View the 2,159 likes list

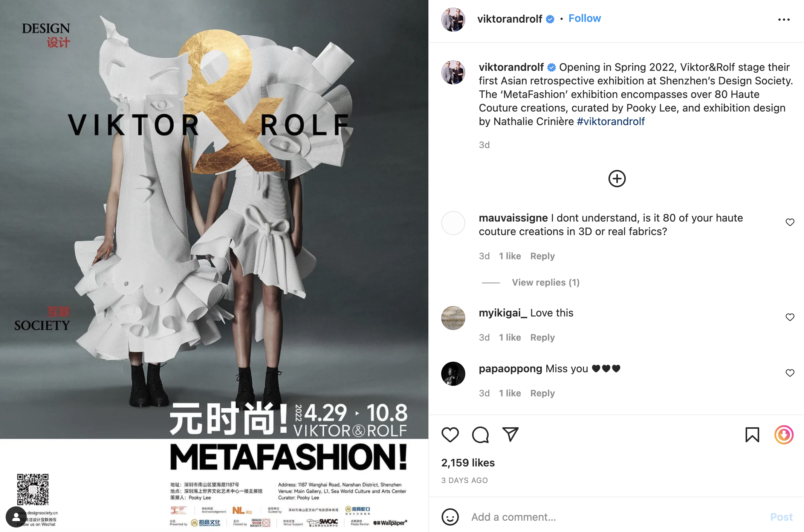click(468, 463)
